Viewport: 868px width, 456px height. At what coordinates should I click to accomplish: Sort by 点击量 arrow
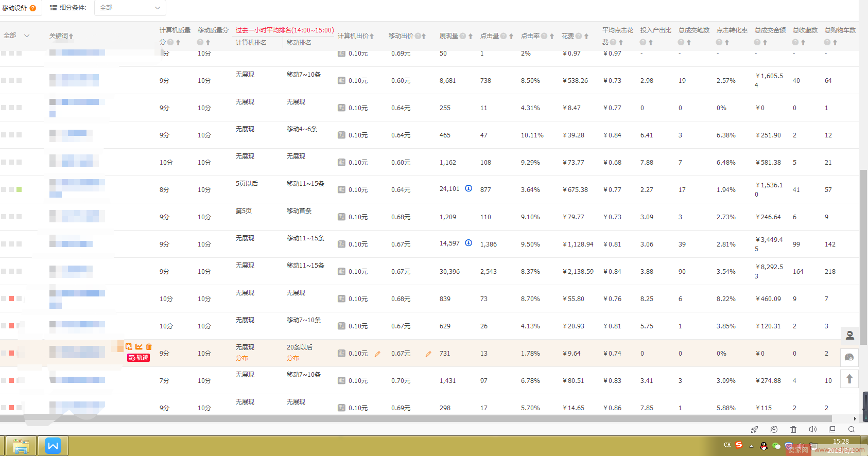(x=511, y=36)
